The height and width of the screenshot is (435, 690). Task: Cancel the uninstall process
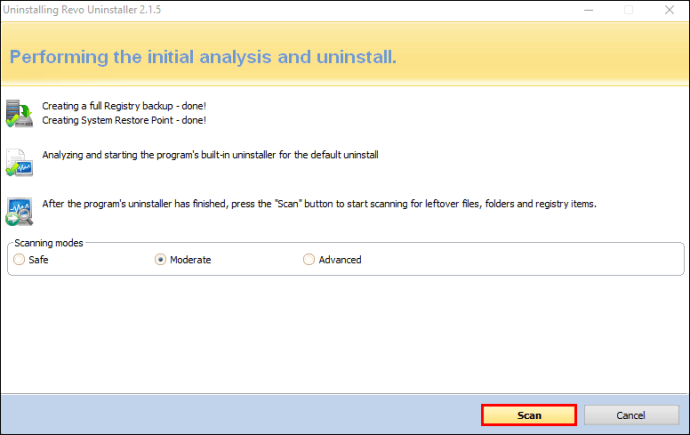631,415
